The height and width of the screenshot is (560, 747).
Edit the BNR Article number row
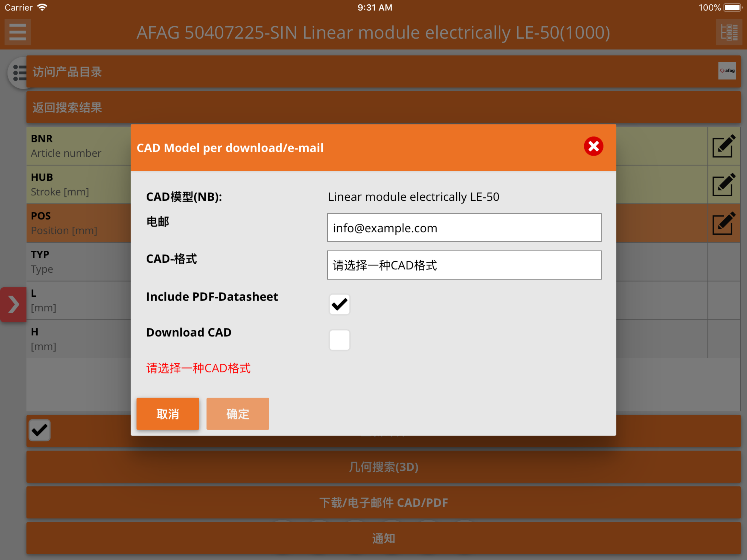723,146
